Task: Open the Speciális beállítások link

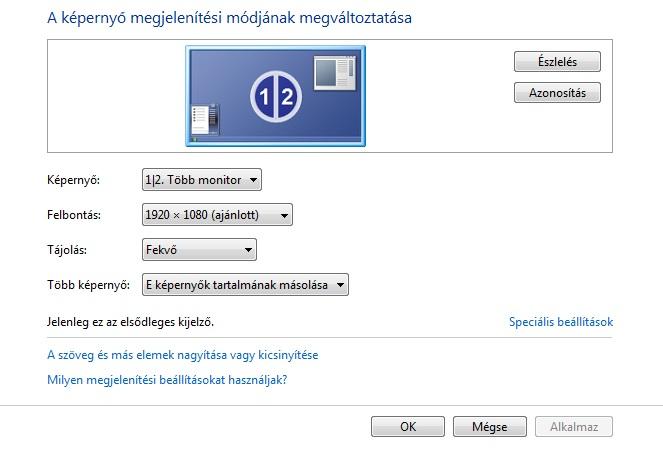Action: [561, 322]
